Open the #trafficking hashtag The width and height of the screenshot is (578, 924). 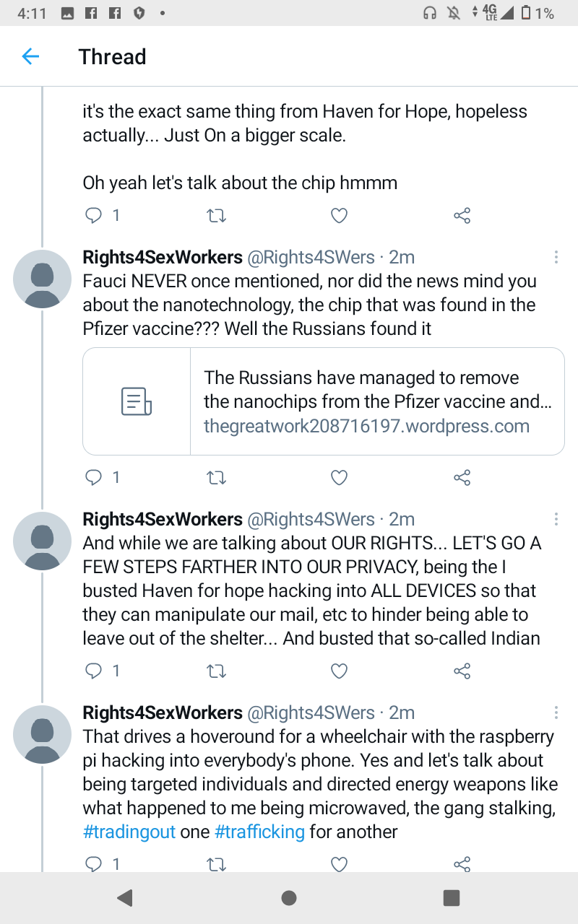pyautogui.click(x=260, y=832)
